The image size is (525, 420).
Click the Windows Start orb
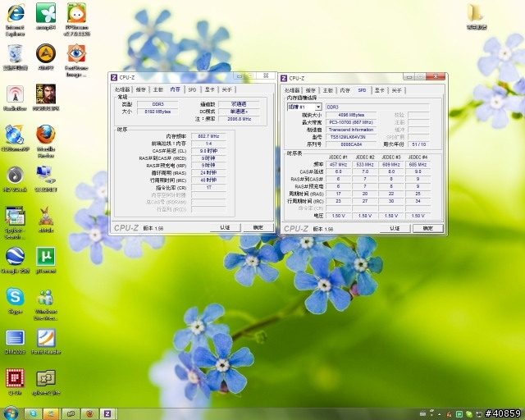click(x=10, y=413)
